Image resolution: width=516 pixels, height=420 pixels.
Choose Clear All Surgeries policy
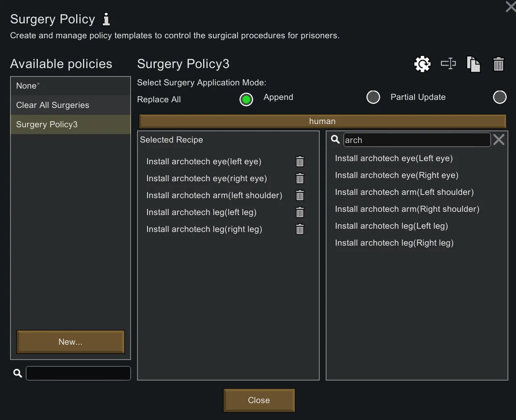pos(71,105)
